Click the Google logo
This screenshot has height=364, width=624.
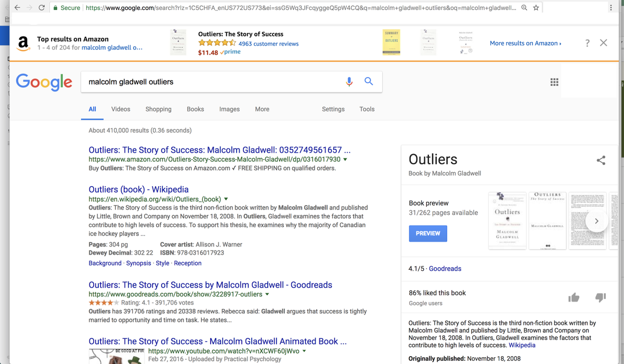pyautogui.click(x=44, y=82)
